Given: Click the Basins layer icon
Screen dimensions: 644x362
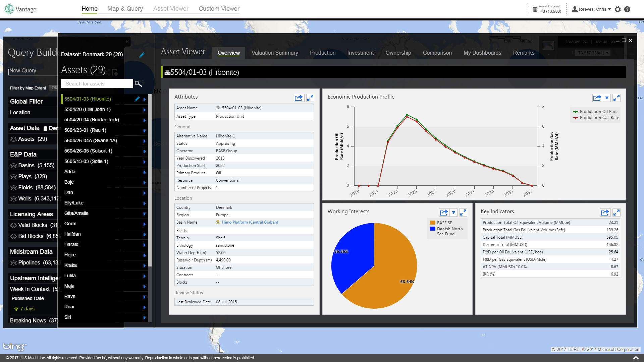Looking at the screenshot, I should 13,166.
